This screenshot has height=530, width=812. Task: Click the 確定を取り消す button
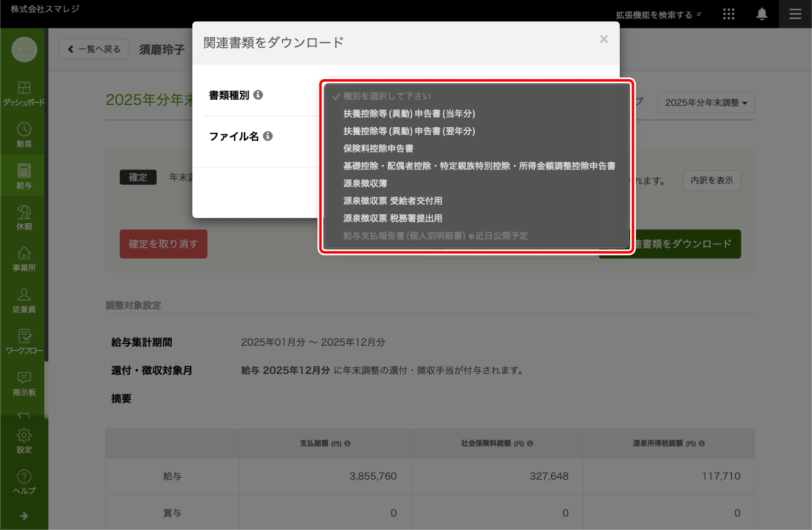click(163, 244)
